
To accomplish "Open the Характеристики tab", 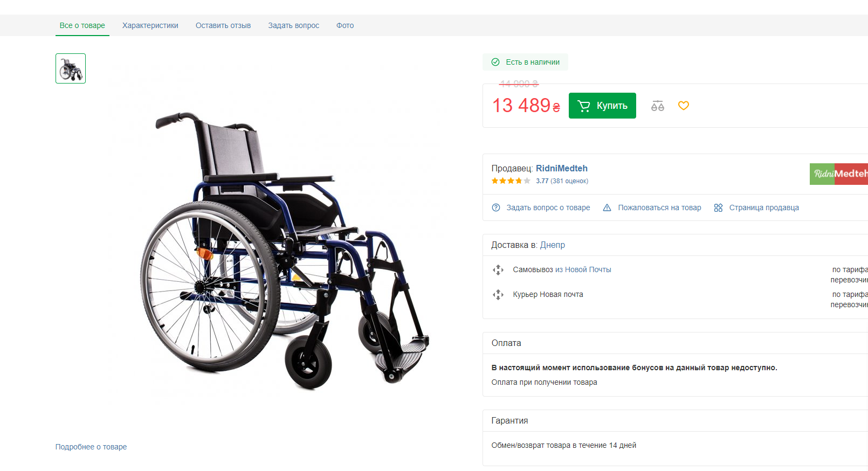I will click(150, 25).
